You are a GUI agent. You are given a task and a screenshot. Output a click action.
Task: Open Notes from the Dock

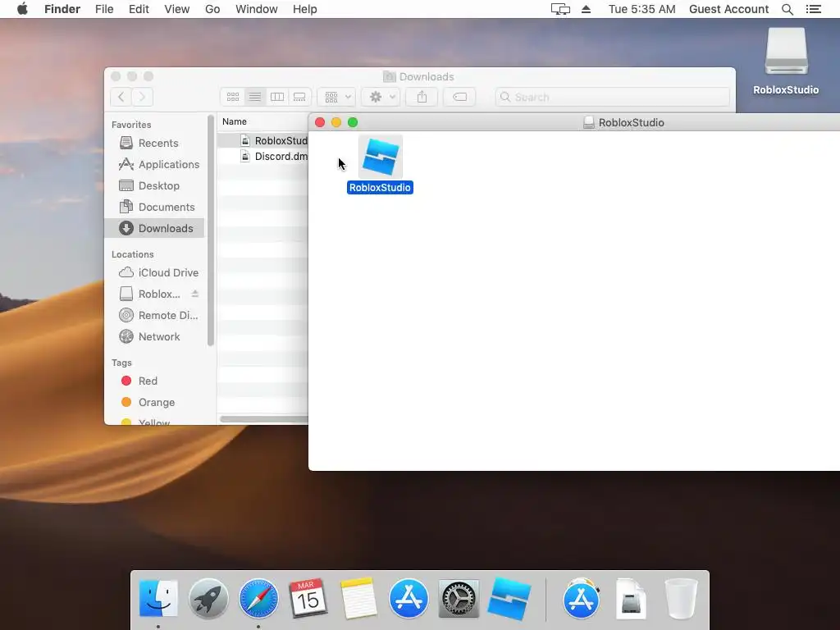pos(358,598)
